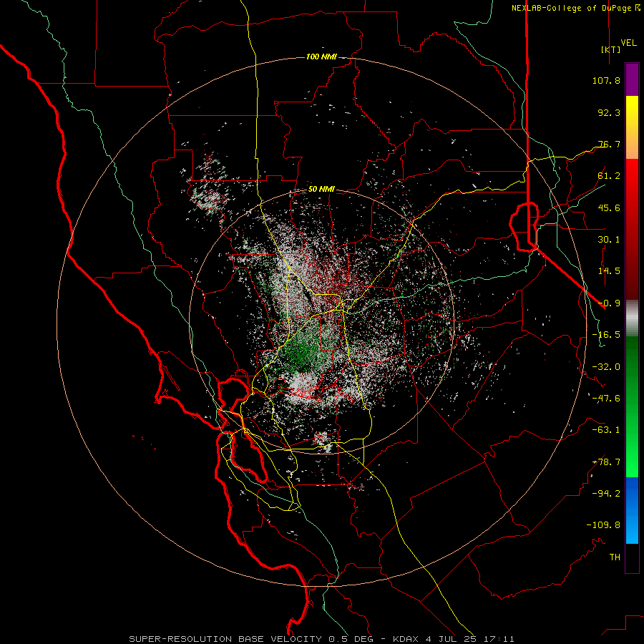Click the [KT] units label
The image size is (644, 644).
point(610,49)
